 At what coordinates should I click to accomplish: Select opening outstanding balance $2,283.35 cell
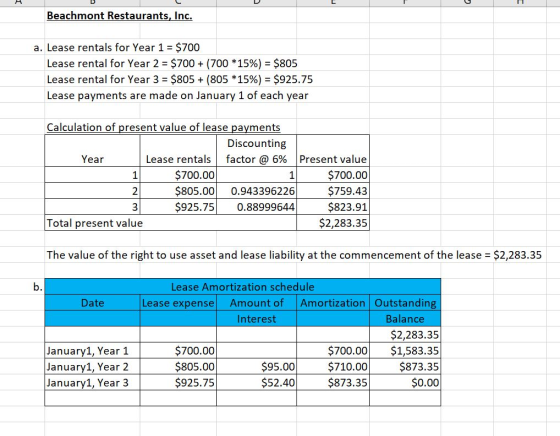coord(405,335)
